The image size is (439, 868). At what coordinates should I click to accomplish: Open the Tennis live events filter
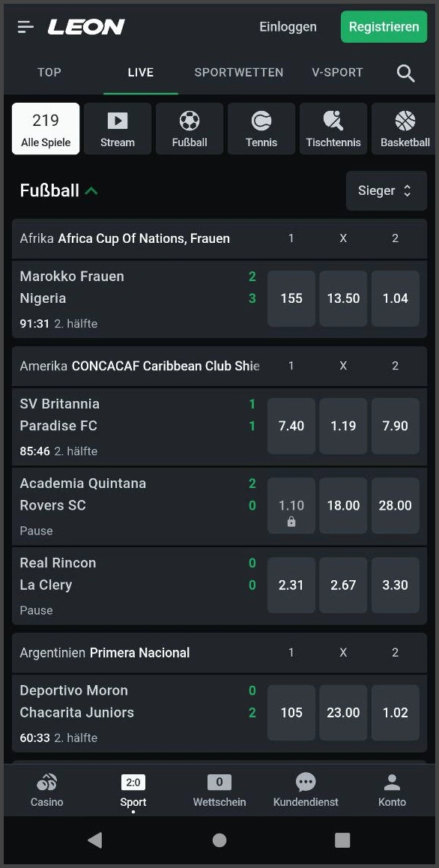[x=261, y=128]
